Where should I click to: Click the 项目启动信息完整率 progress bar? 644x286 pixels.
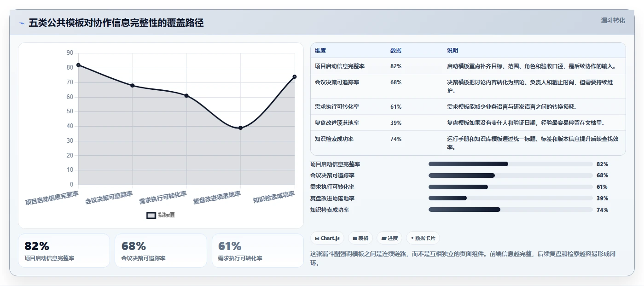[x=511, y=164]
